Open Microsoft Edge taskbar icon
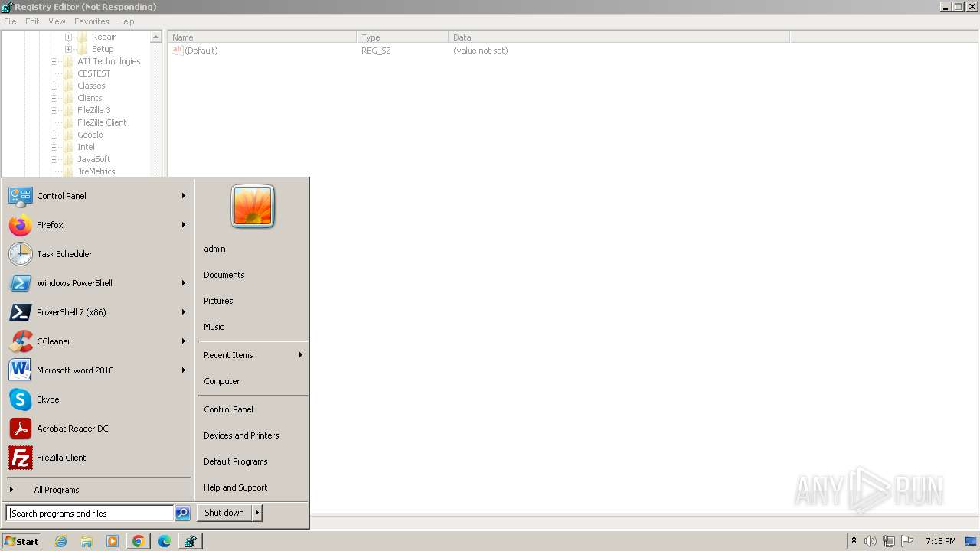The width and height of the screenshot is (980, 551). 165,541
